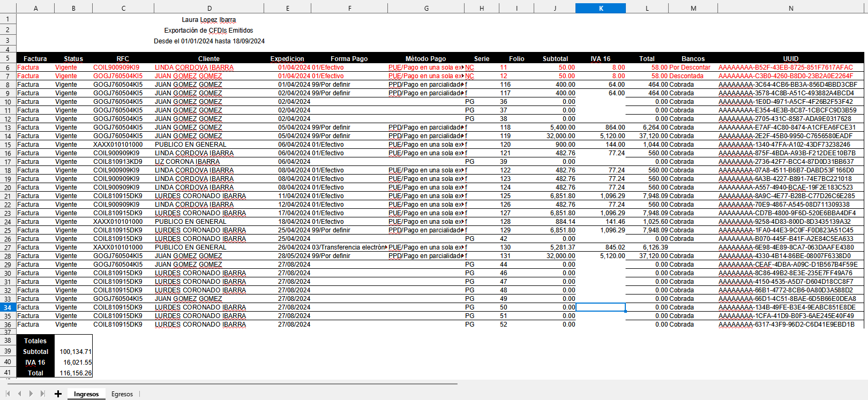Select column L header
Image resolution: width=868 pixels, height=400 pixels.
click(x=647, y=8)
